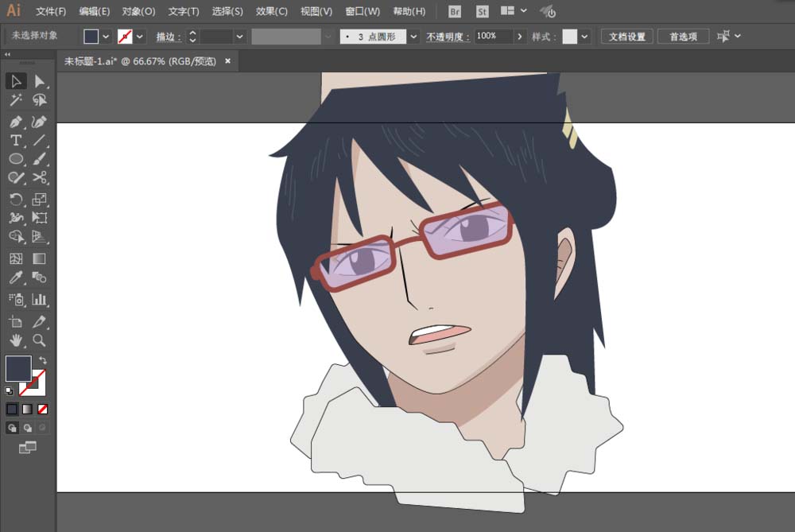Select the Gradient tool
This screenshot has height=532, width=795.
tap(39, 258)
